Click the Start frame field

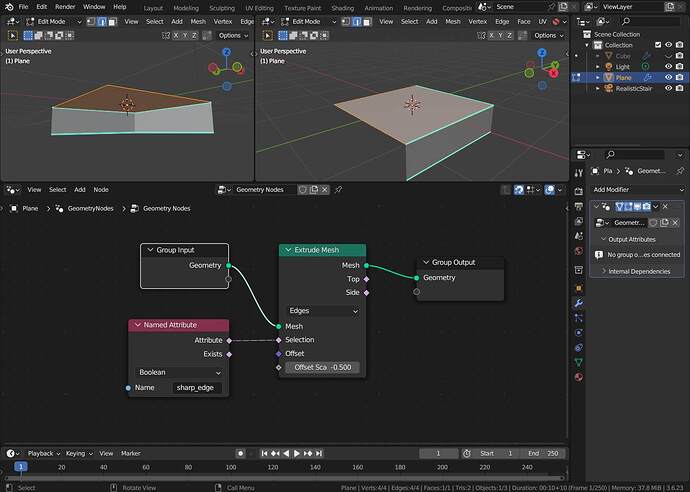(x=496, y=453)
